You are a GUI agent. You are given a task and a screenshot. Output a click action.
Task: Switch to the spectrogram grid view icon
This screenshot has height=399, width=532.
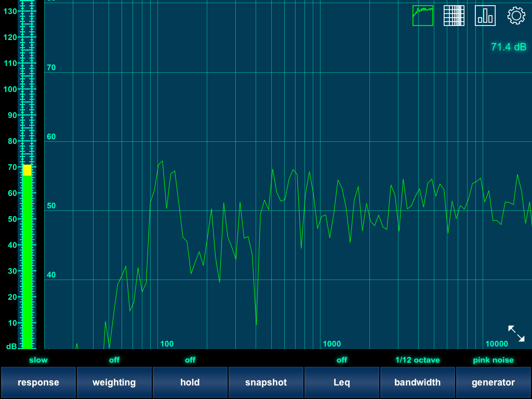point(454,16)
